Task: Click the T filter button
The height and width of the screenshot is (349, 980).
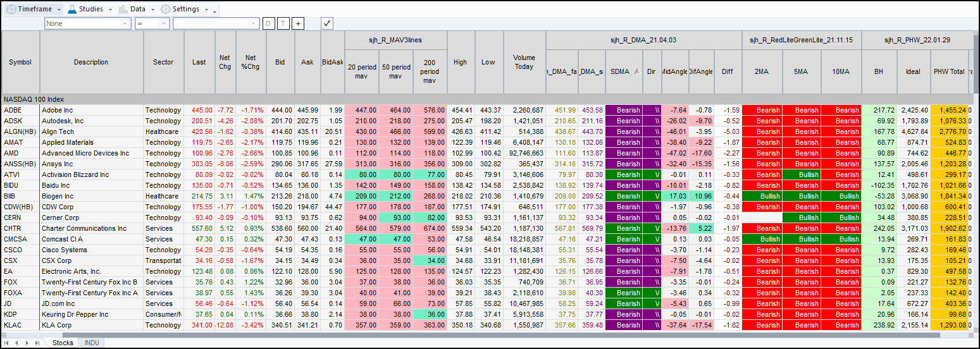Action: pos(283,23)
